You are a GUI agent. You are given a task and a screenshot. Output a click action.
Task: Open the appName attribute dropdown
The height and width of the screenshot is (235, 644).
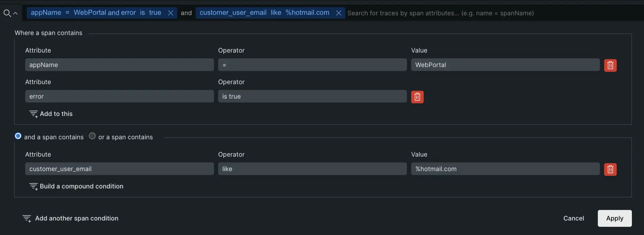pos(119,65)
